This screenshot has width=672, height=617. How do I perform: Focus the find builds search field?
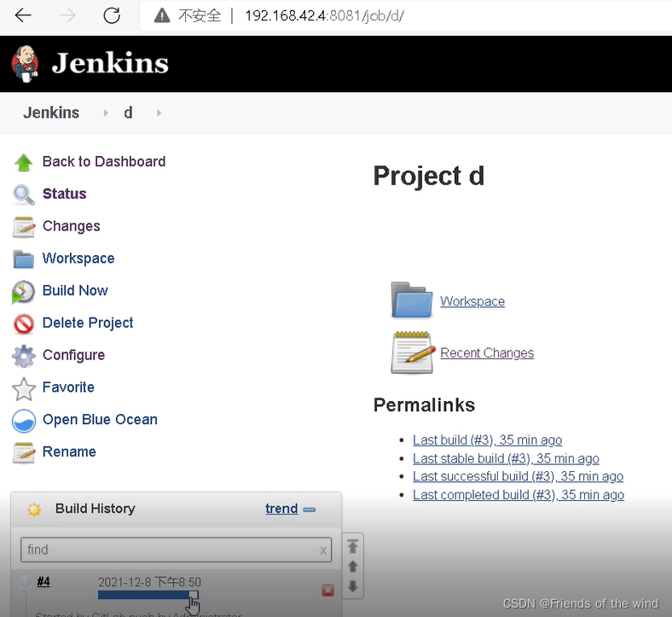click(x=176, y=550)
